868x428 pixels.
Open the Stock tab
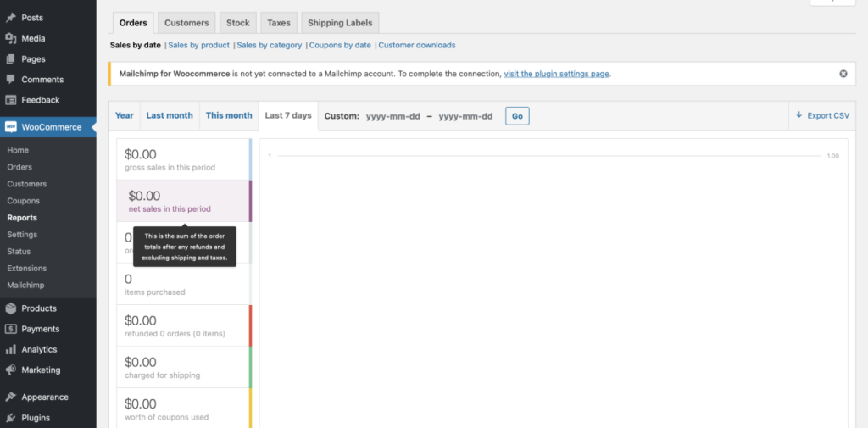click(x=238, y=23)
